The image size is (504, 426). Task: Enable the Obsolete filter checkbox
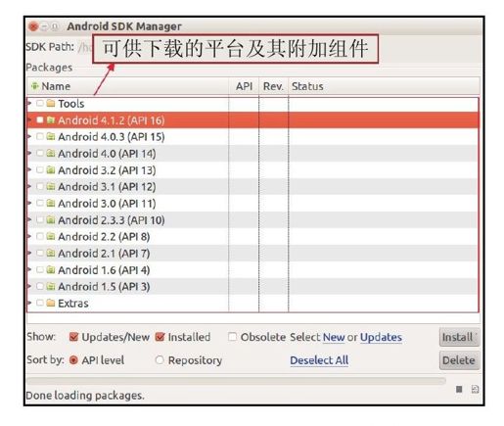232,337
